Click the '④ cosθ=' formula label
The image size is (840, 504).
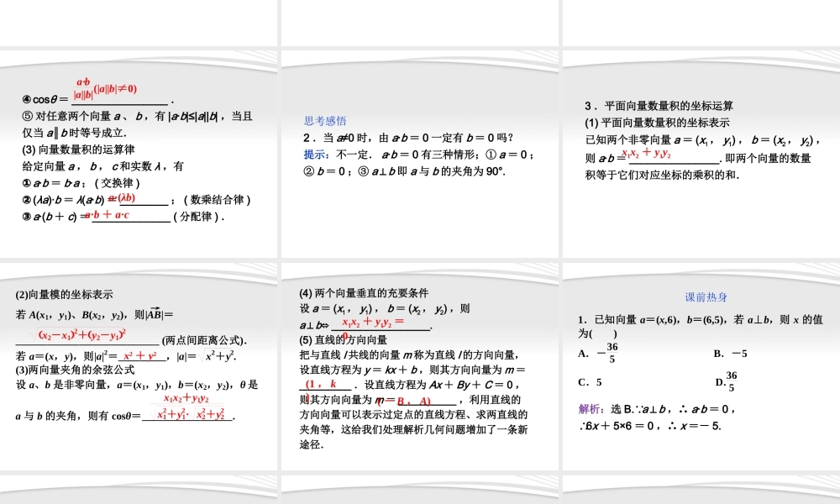click(45, 100)
